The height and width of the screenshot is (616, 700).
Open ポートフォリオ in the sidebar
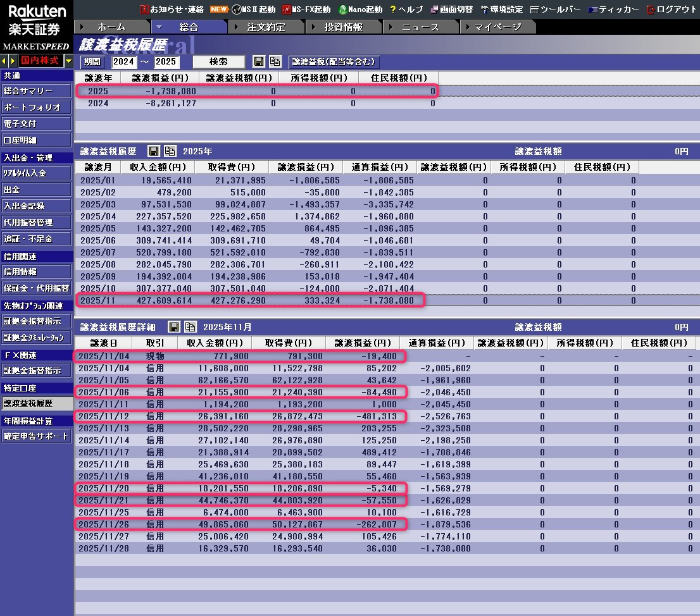tap(36, 108)
